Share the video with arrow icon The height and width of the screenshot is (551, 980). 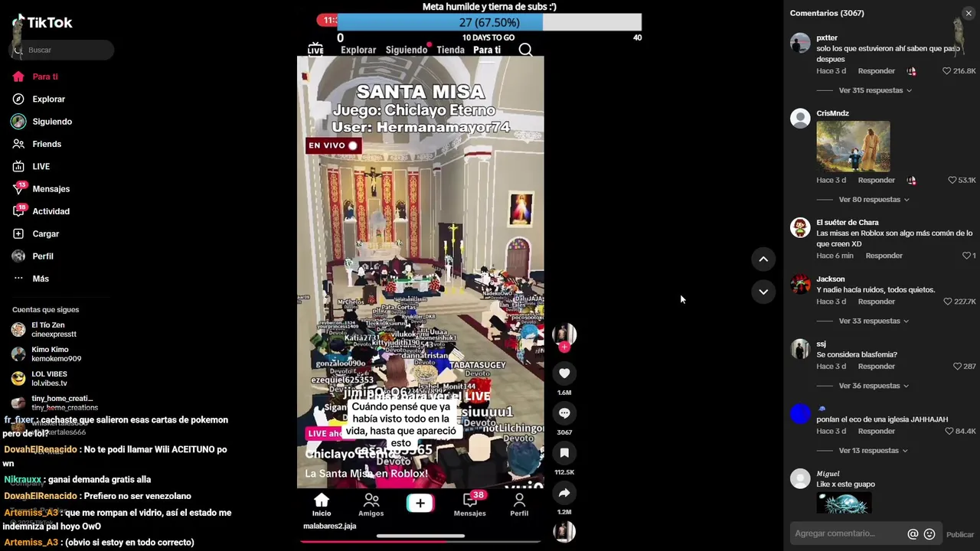point(564,493)
